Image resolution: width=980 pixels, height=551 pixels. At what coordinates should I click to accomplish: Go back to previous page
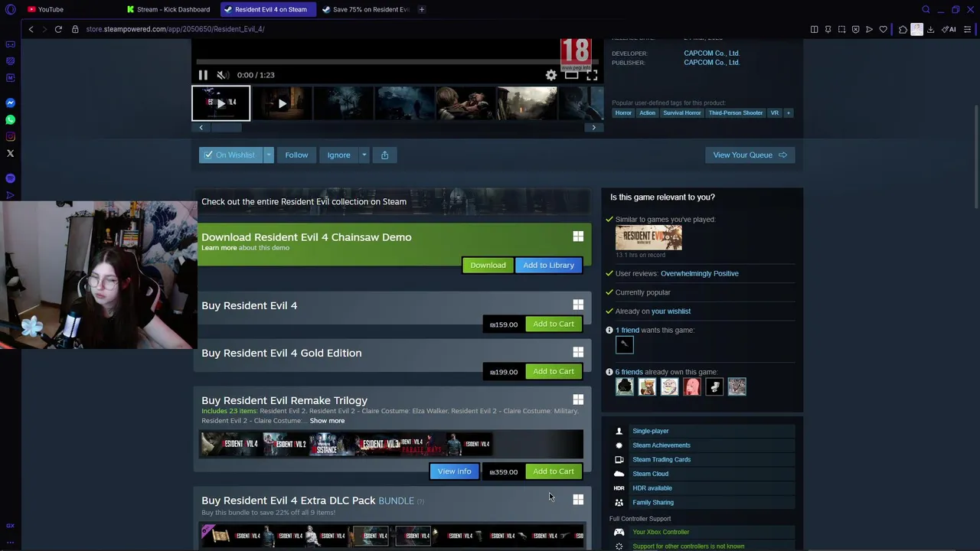coord(31,29)
